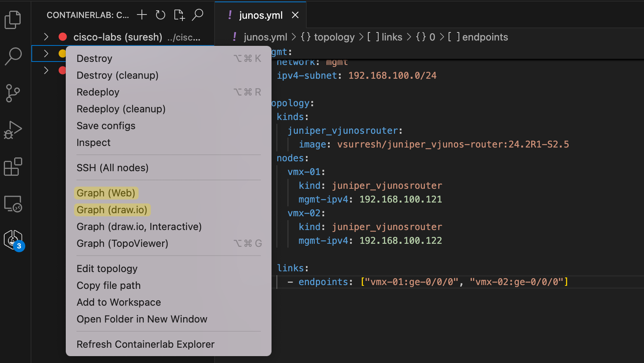644x363 pixels.
Task: Collapse the selected lab's chevron
Action: pos(46,53)
